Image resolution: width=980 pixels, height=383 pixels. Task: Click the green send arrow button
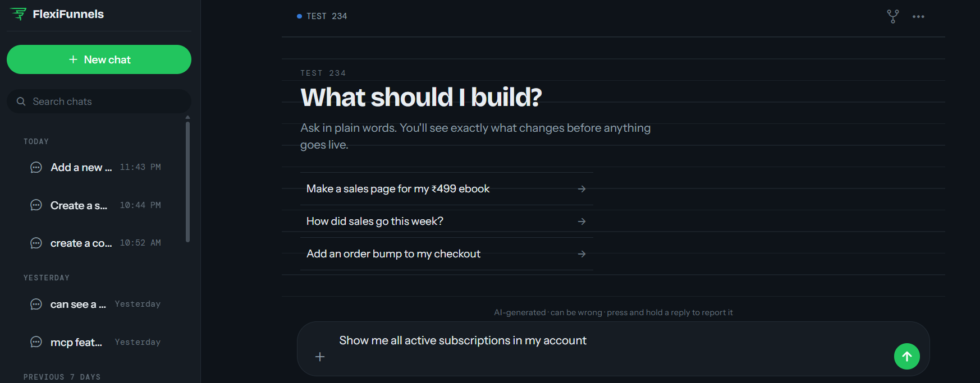point(906,356)
